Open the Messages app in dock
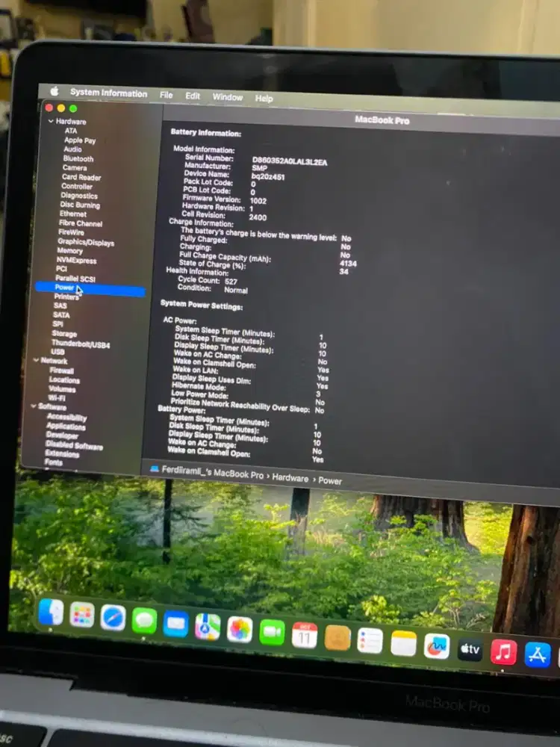560x747 pixels. point(144,621)
